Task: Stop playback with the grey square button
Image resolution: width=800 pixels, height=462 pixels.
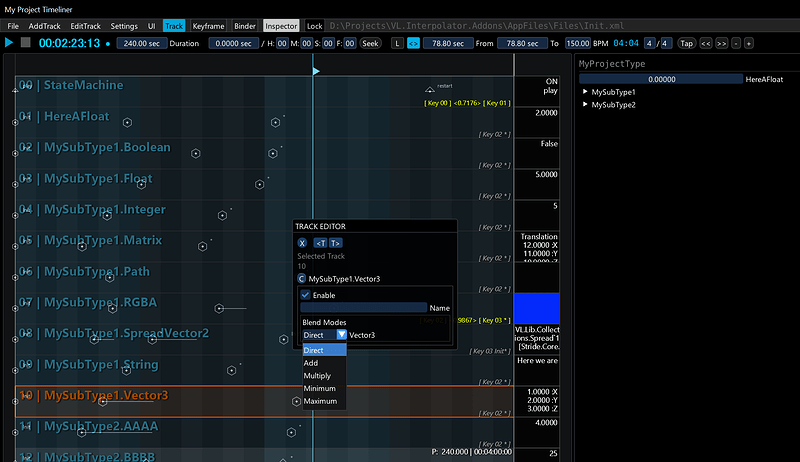Action: point(26,43)
